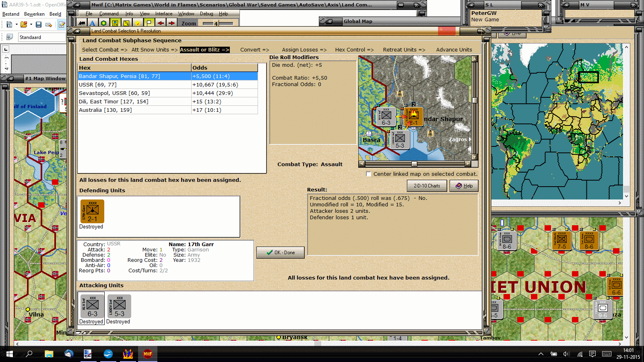Click the combat map scroll left arrow
The width and height of the screenshot is (644, 362).
click(362, 164)
